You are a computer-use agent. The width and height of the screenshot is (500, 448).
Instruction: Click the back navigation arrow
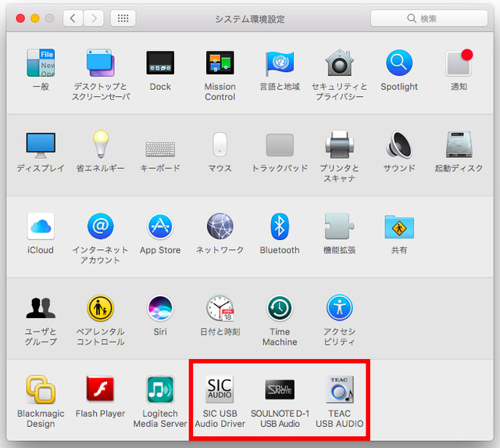click(73, 18)
